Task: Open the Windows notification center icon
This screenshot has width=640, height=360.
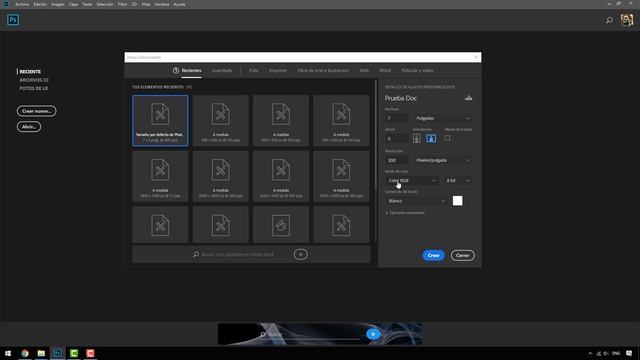Action: click(629, 353)
